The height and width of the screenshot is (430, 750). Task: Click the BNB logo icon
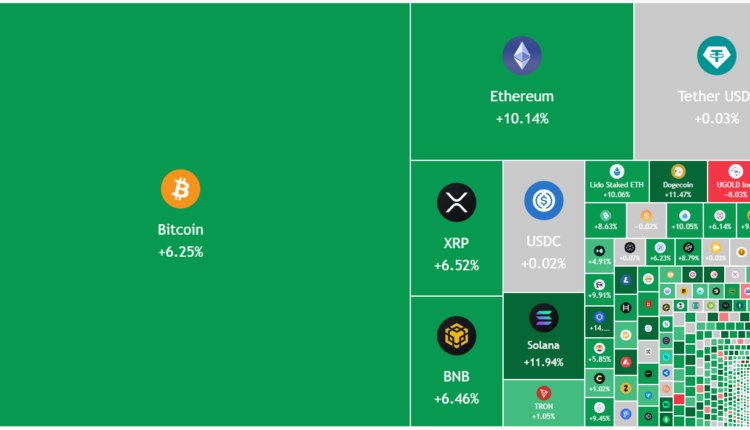pos(456,336)
